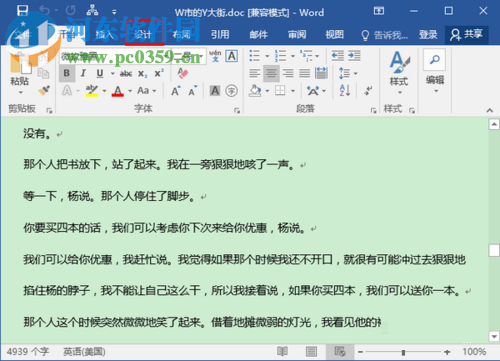
Task: Toggle Bold formatting
Action: [x=67, y=73]
